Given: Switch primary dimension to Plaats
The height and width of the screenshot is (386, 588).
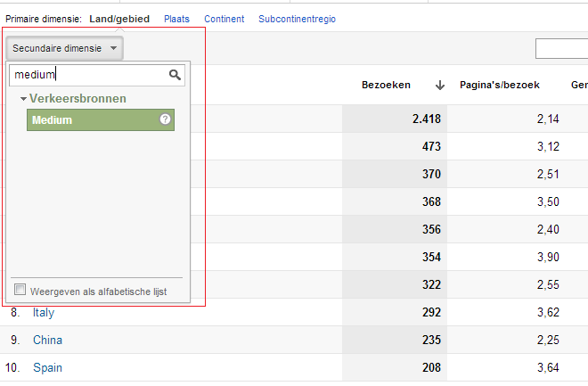Looking at the screenshot, I should (x=176, y=19).
